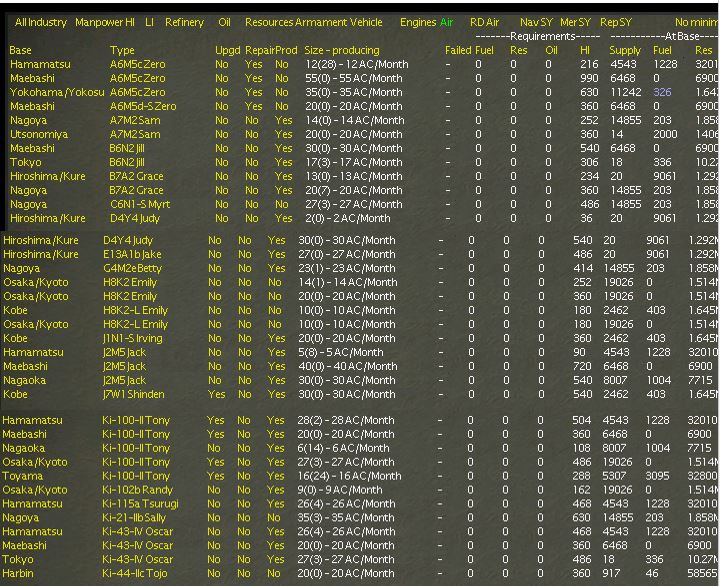Image resolution: width=720 pixels, height=586 pixels.
Task: Open Kobe base in J1N1-S Irving row
Action: [x=15, y=338]
